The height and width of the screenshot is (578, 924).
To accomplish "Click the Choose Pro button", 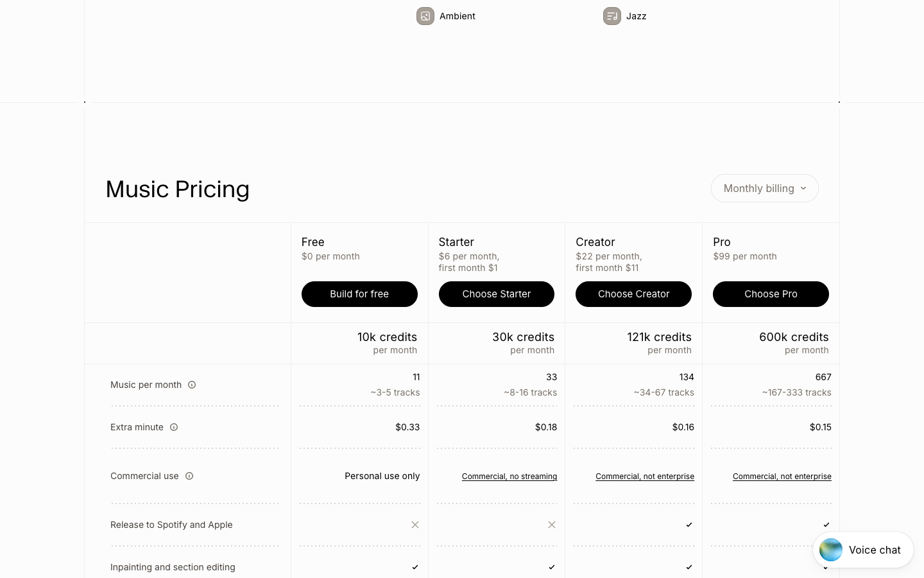I will tap(771, 294).
